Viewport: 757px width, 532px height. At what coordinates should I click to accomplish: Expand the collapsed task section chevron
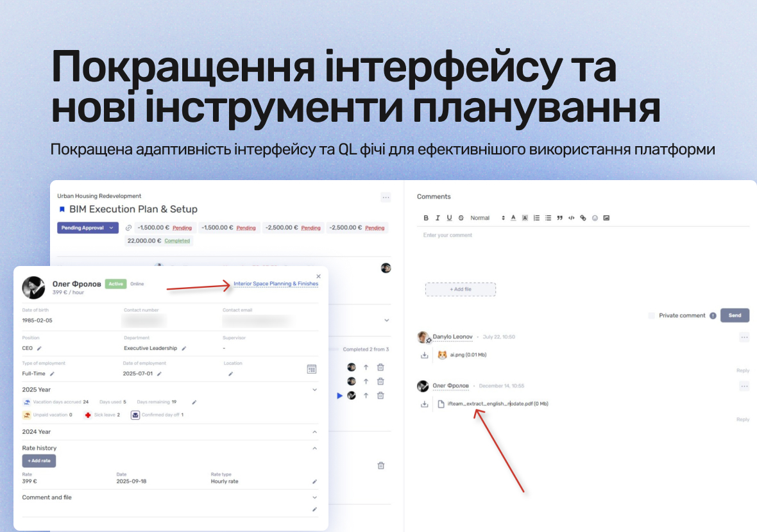387,320
